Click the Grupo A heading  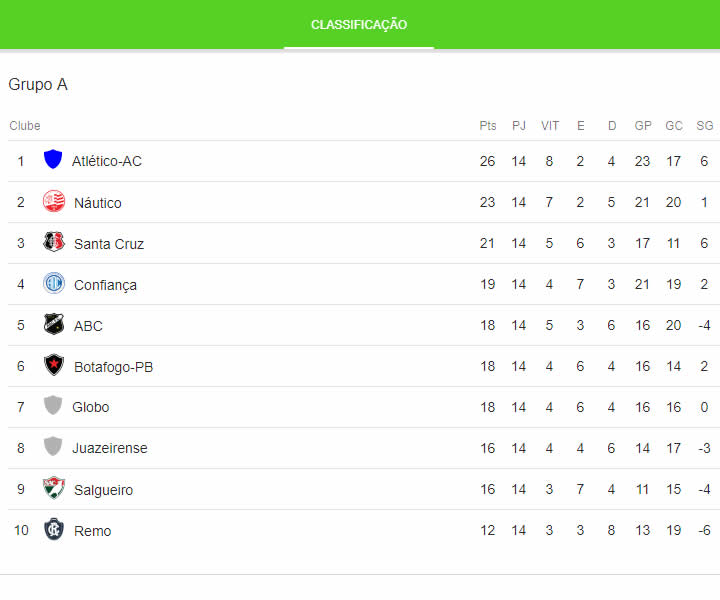pos(38,85)
